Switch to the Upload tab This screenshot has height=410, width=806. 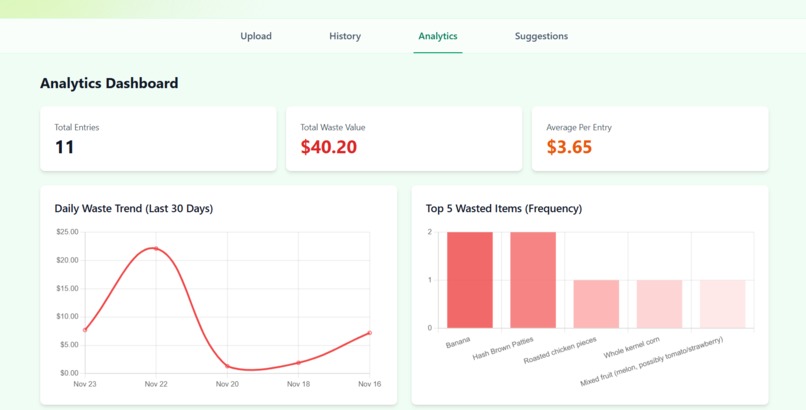[x=256, y=36]
